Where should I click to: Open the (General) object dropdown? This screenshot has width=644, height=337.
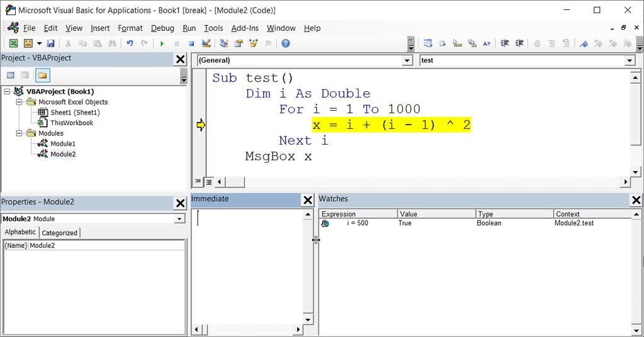pyautogui.click(x=407, y=61)
